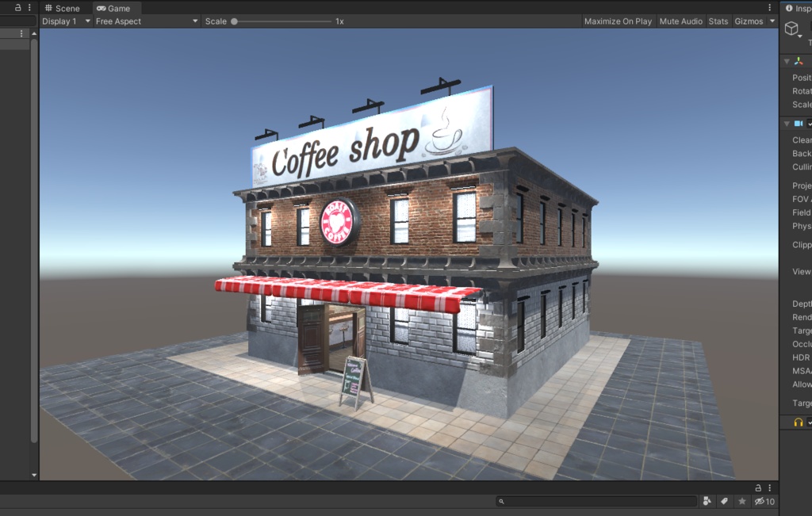Open the Game view options kebab menu

click(772, 6)
